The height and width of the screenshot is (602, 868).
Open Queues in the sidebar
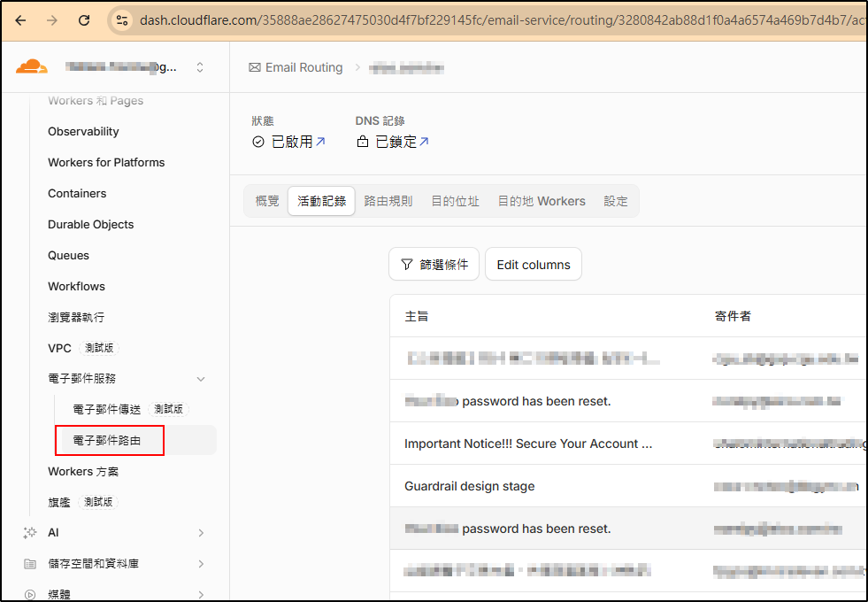pos(69,255)
